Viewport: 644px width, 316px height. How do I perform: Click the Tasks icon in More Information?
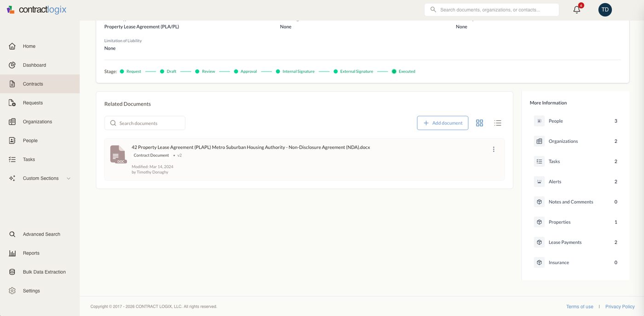[x=539, y=161]
